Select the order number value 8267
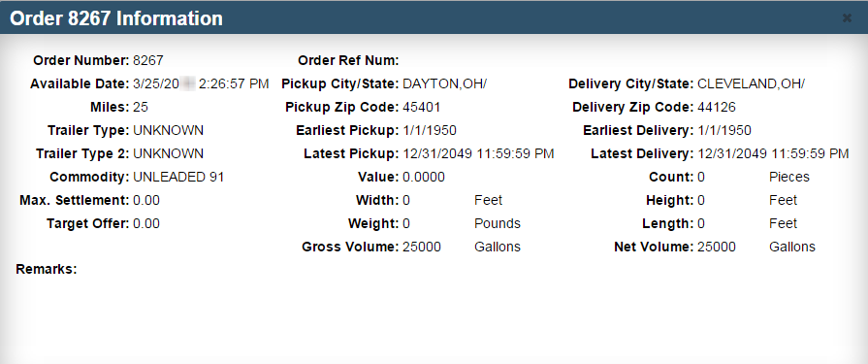Viewport: 868px width, 364px height. [148, 60]
